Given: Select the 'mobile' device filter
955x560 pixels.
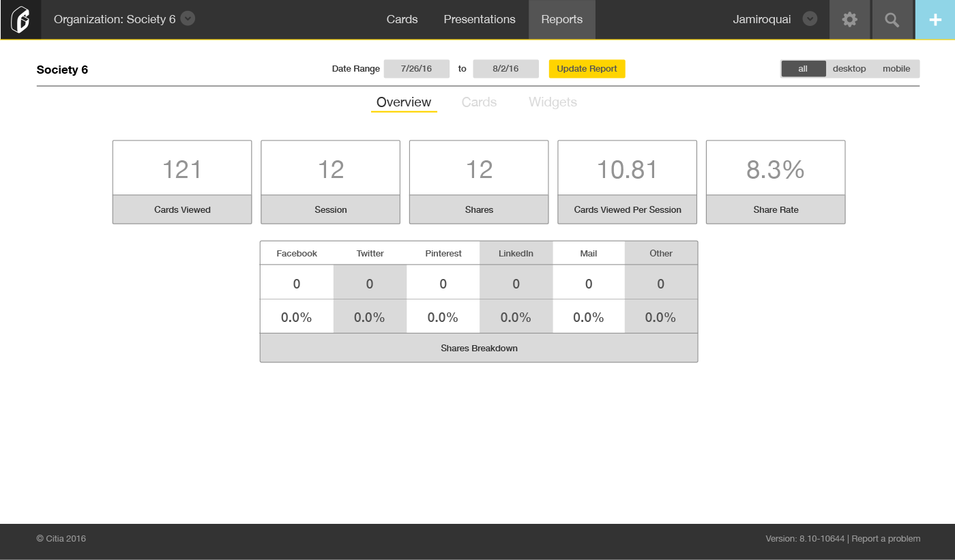Looking at the screenshot, I should tap(896, 69).
